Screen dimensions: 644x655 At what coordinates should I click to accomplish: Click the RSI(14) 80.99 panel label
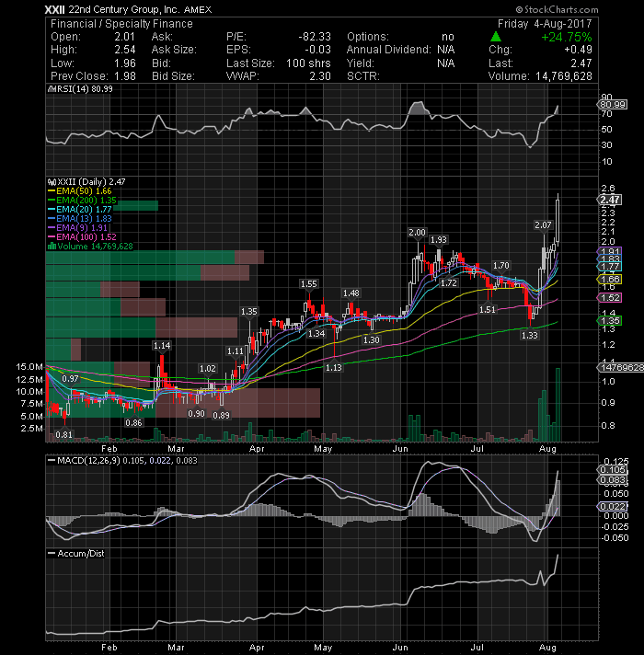[85, 89]
